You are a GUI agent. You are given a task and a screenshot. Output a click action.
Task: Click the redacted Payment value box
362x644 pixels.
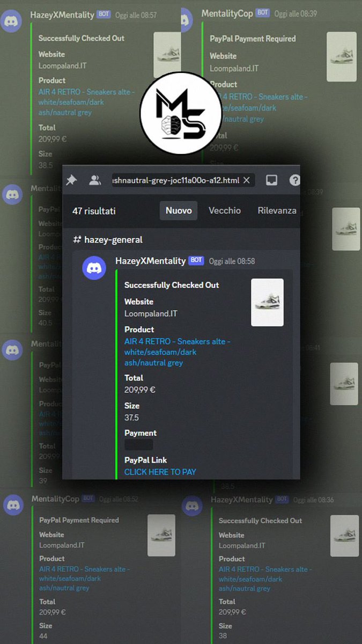(x=139, y=444)
